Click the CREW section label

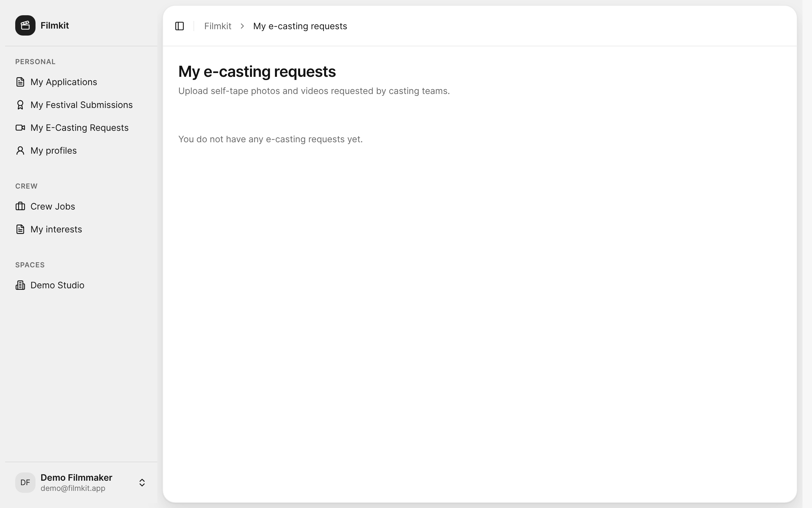[x=26, y=186]
